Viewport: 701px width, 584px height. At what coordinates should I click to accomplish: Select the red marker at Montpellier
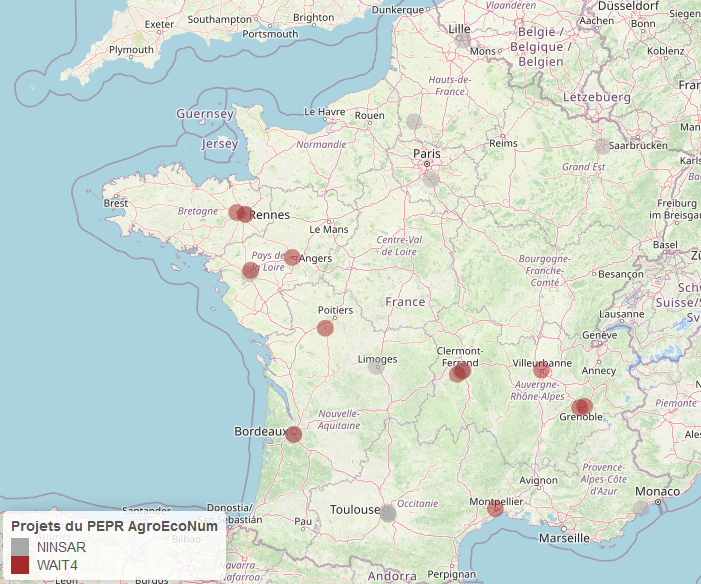pyautogui.click(x=495, y=509)
